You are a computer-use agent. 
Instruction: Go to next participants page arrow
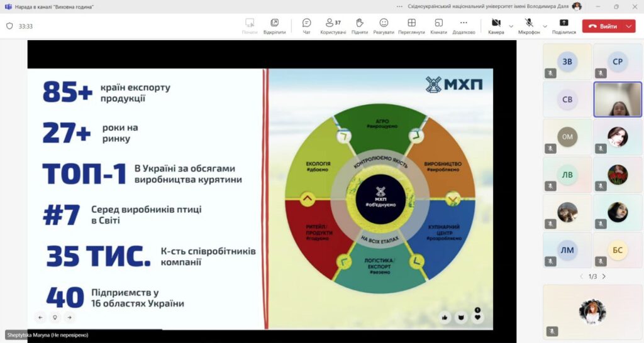[x=604, y=276]
